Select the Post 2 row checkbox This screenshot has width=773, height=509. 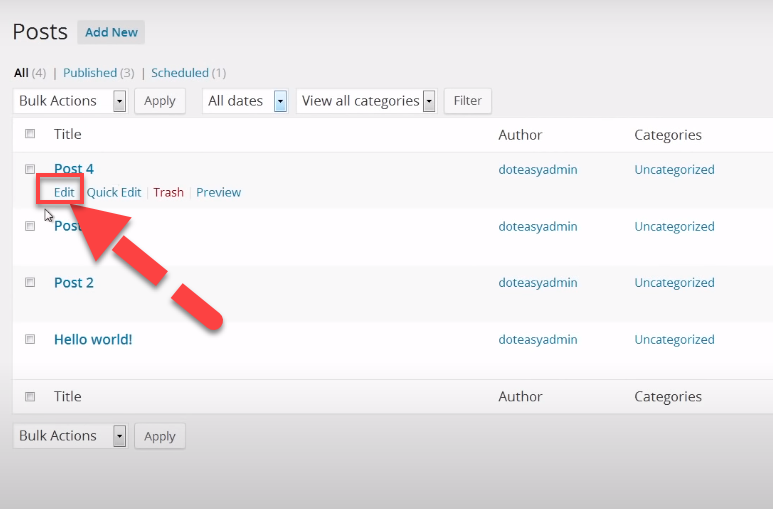coord(30,282)
